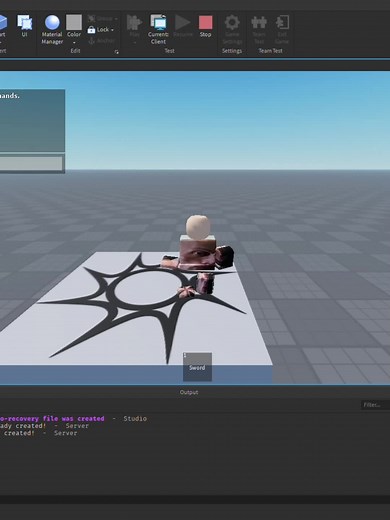This screenshot has width=390, height=520.
Task: Expand the Lock dropdown arrow
Action: [113, 30]
